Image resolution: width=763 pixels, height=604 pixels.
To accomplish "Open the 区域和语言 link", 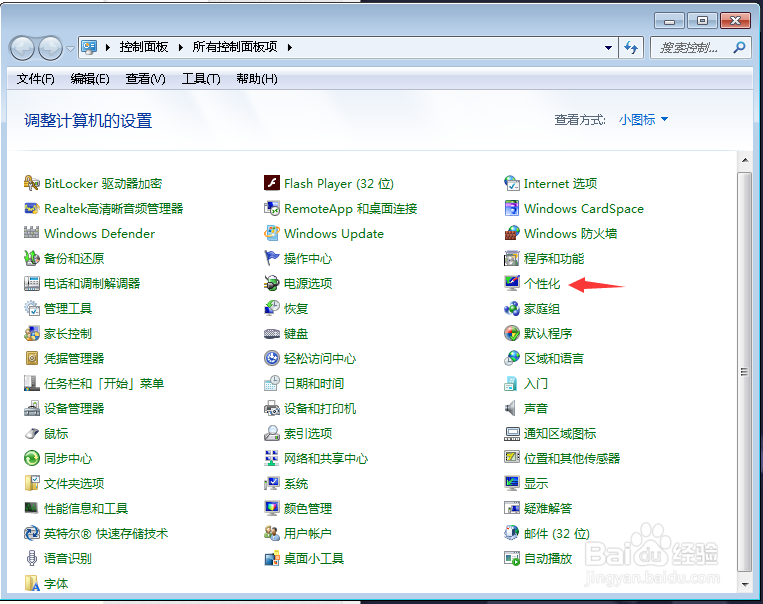I will pyautogui.click(x=554, y=359).
